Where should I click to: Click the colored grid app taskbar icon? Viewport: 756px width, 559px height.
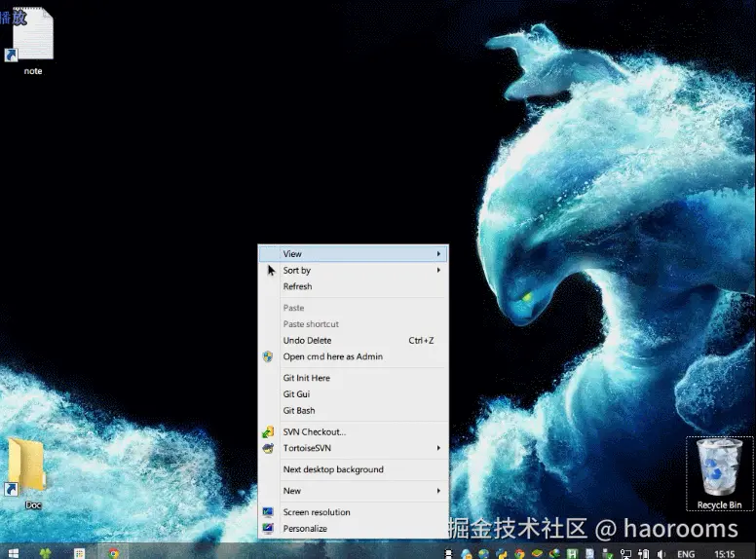[x=79, y=553]
